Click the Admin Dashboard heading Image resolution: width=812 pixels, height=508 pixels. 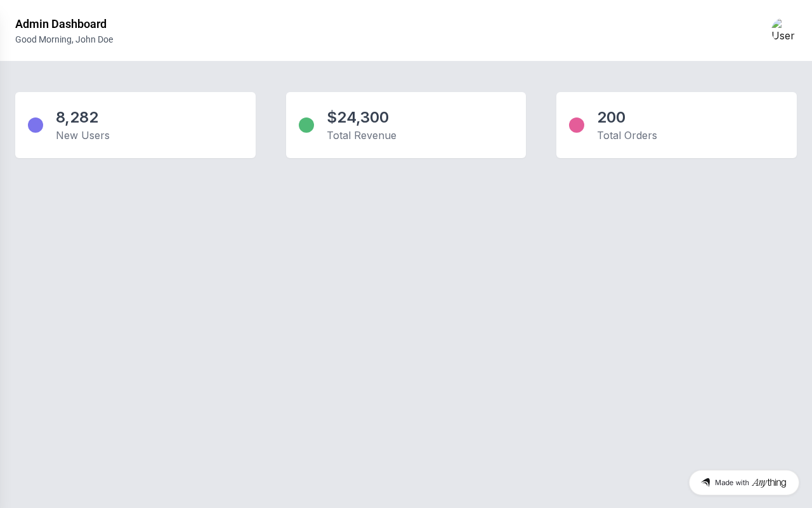(61, 24)
